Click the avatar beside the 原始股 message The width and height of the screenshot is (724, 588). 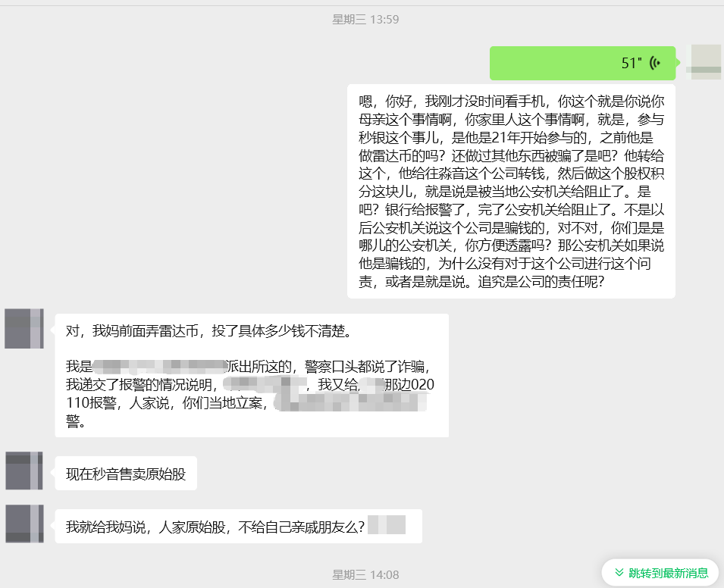24,471
